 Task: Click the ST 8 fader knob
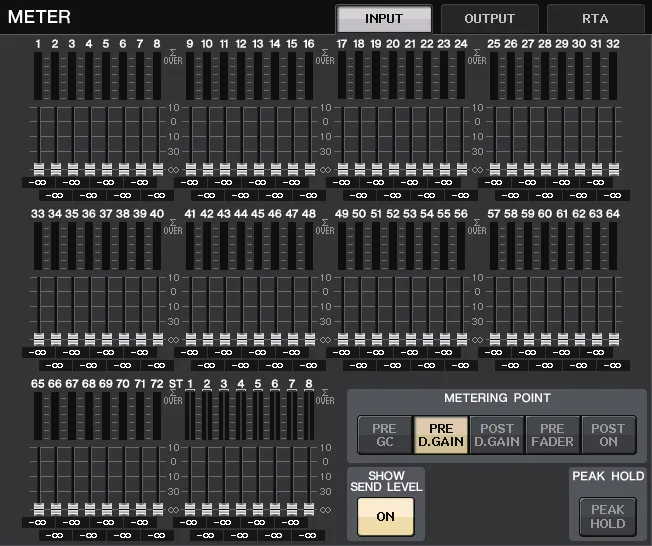pyautogui.click(x=309, y=510)
